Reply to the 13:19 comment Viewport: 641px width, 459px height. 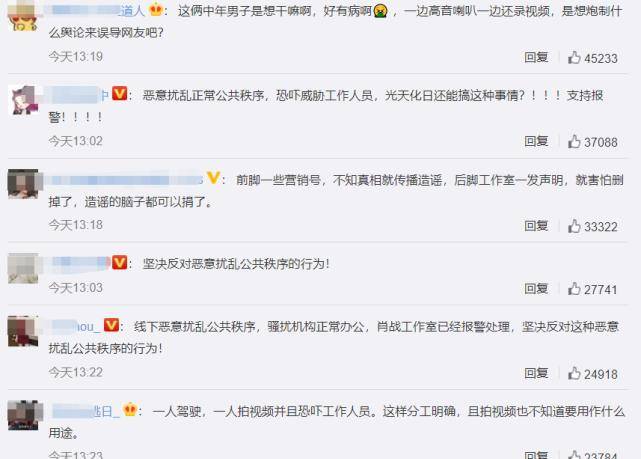point(536,57)
